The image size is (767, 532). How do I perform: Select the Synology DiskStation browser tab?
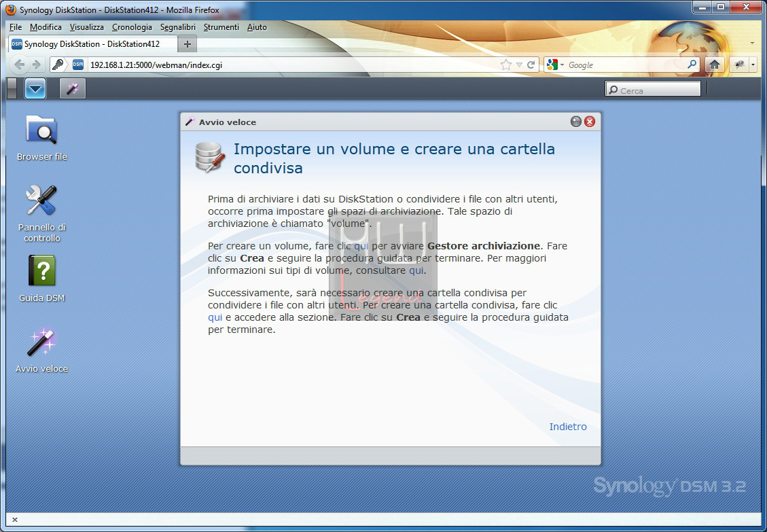(x=92, y=44)
